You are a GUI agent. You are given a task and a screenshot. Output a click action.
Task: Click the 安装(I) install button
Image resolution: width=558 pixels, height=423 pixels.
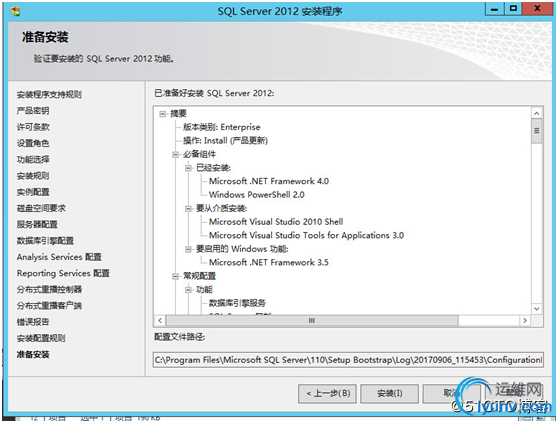tap(389, 393)
